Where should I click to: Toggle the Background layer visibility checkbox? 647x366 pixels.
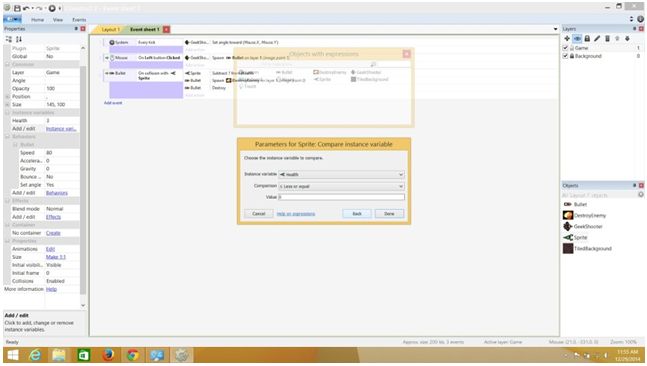565,56
